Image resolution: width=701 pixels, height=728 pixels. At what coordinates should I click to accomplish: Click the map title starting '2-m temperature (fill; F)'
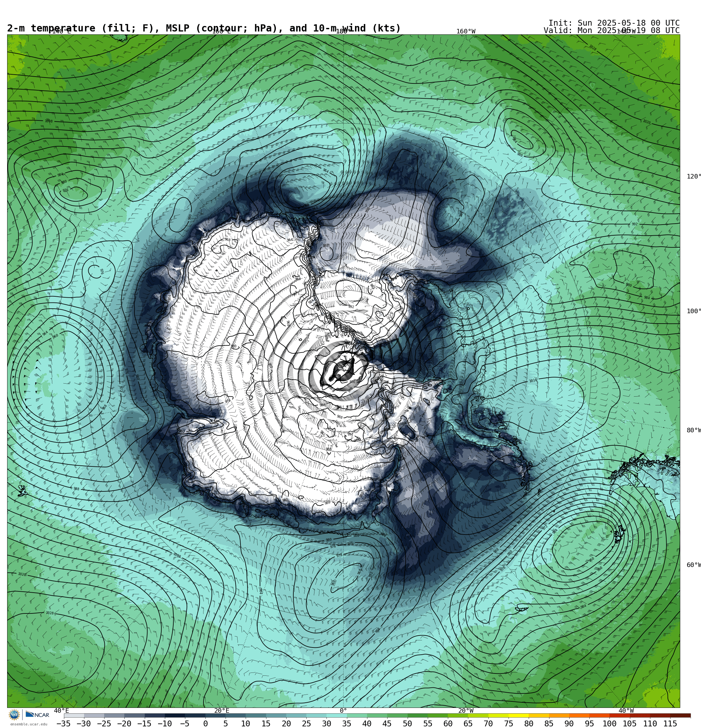204,28
